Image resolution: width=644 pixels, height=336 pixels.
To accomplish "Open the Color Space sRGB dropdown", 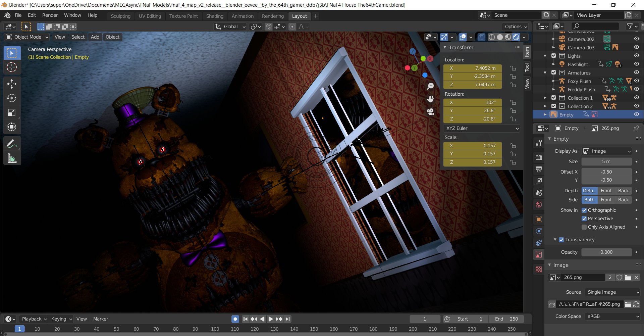I will (x=612, y=316).
